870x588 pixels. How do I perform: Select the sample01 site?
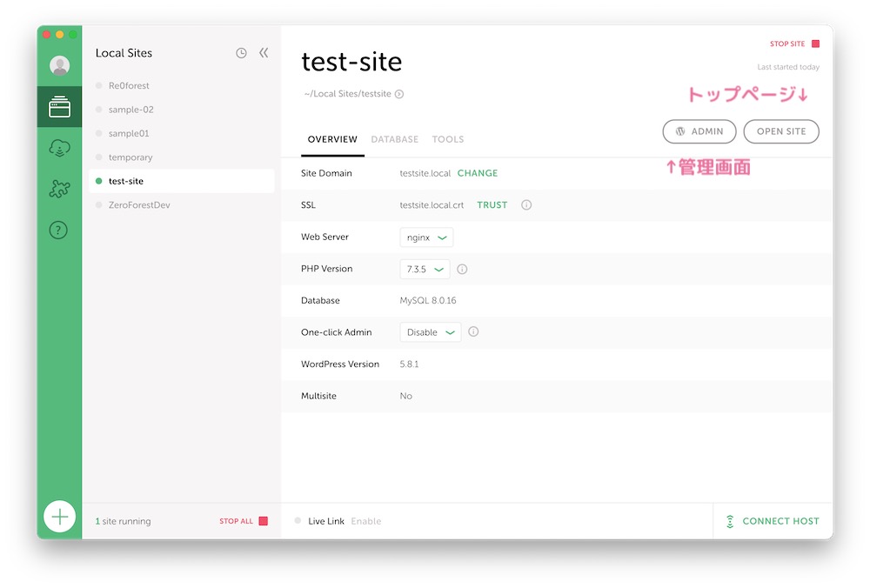pyautogui.click(x=182, y=133)
